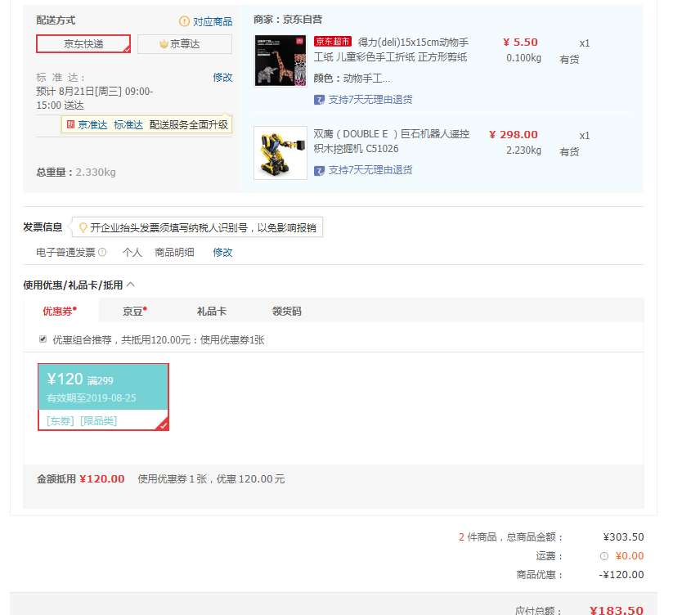Click the orange exclamation icon beside 对应商品

coord(184,21)
